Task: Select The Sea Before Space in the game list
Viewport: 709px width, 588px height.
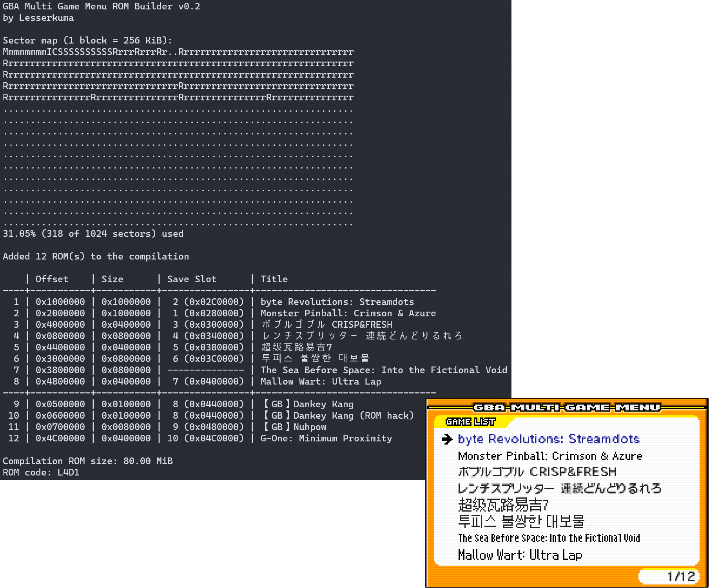Action: tap(549, 538)
